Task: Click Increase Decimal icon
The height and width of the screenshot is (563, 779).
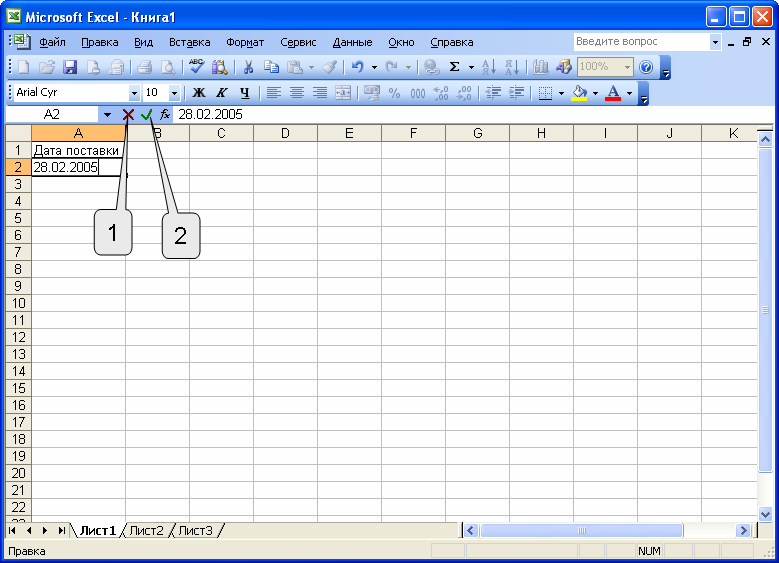Action: point(441,93)
